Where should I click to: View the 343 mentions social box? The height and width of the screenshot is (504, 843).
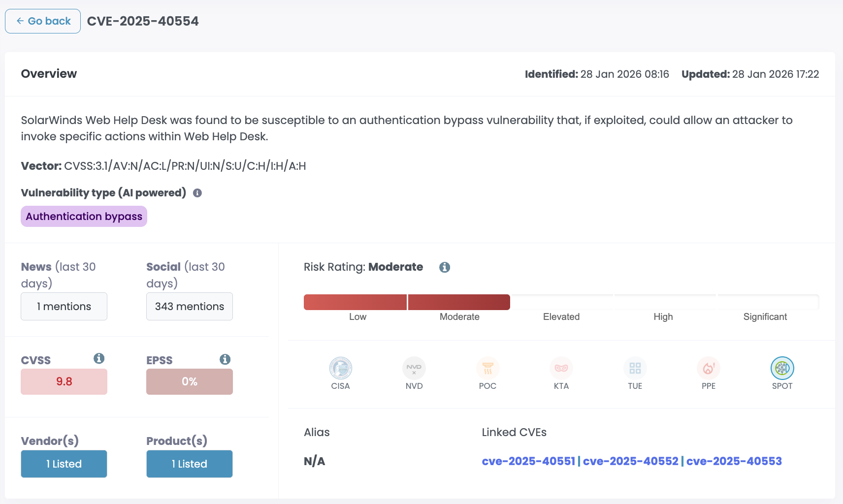[190, 306]
